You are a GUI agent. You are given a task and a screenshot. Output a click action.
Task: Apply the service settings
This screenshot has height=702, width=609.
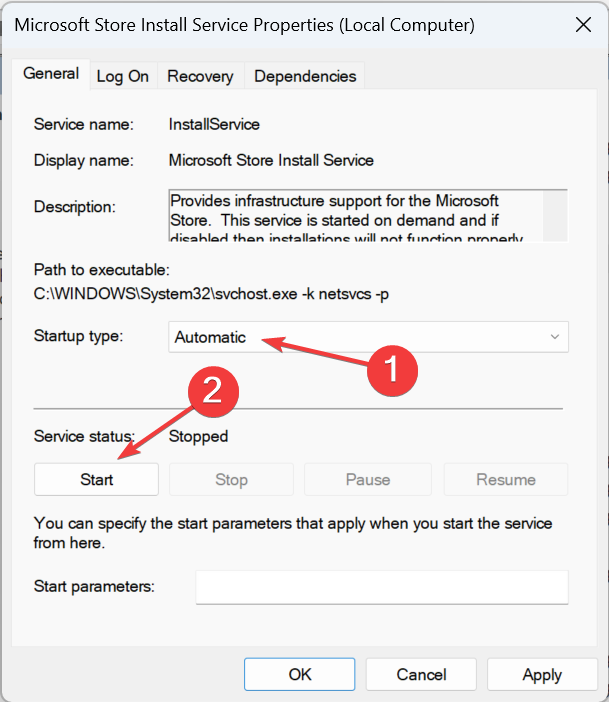coord(542,674)
